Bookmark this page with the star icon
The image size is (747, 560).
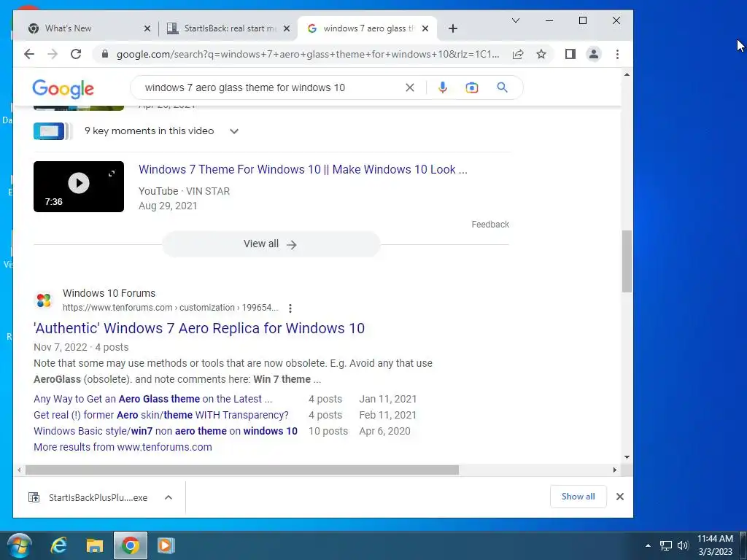[x=541, y=54]
